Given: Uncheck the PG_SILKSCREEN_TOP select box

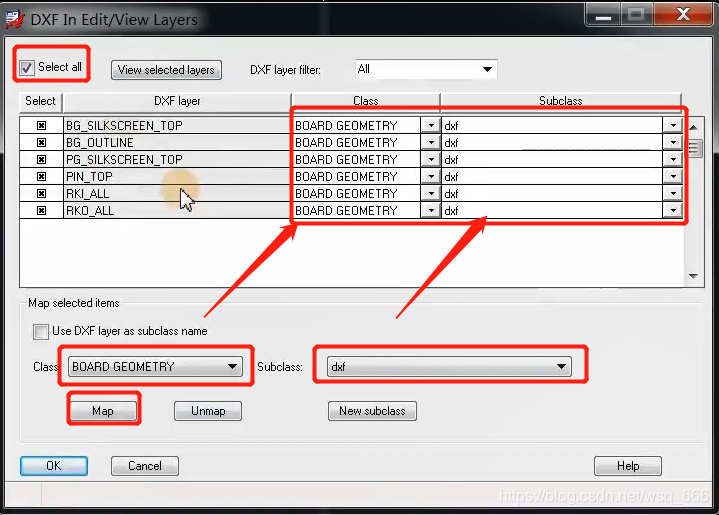Looking at the screenshot, I should [41, 159].
